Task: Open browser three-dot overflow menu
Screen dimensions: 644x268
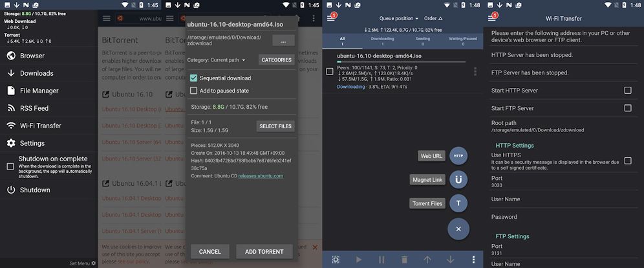Action: [x=314, y=19]
